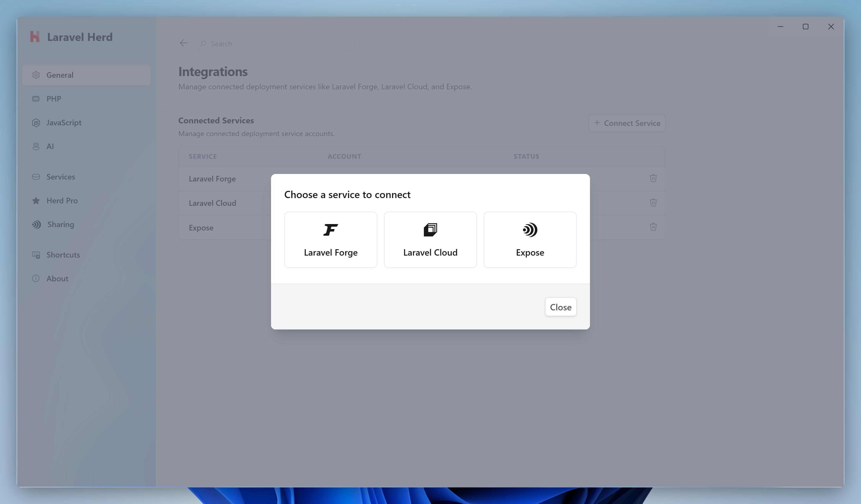Viewport: 861px width, 504px height.
Task: Open AI settings in sidebar
Action: click(86, 146)
